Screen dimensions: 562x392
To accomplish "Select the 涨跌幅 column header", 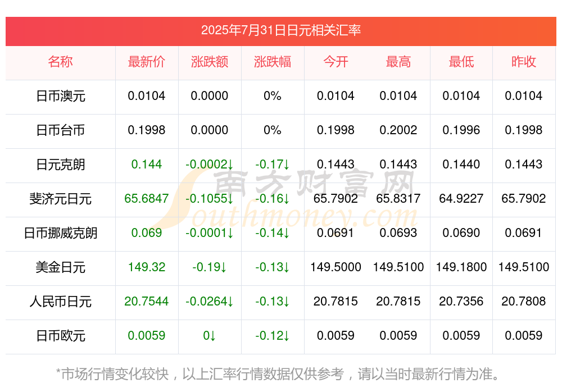I will (273, 62).
